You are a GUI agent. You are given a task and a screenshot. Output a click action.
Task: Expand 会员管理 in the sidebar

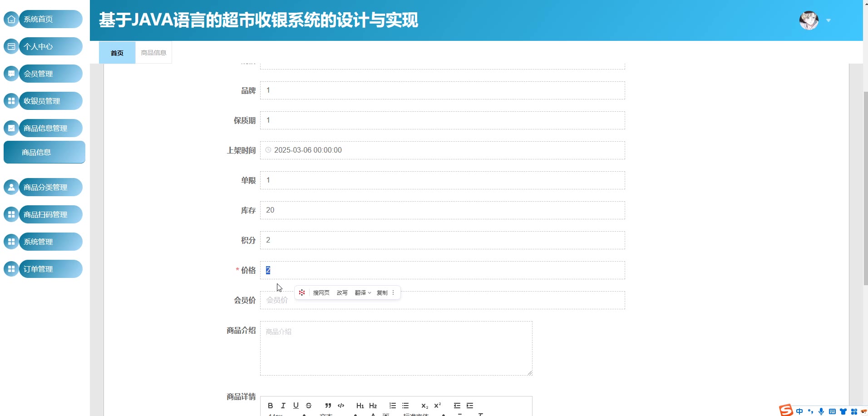point(50,74)
